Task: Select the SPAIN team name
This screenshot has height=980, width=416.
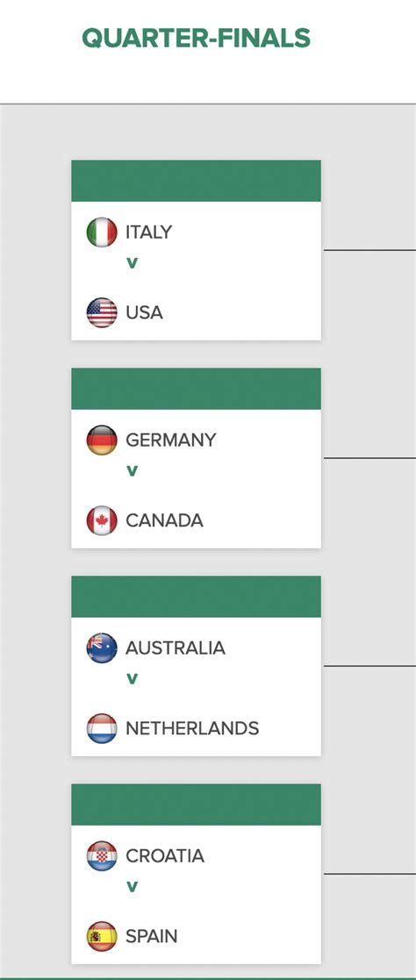Action: point(151,937)
